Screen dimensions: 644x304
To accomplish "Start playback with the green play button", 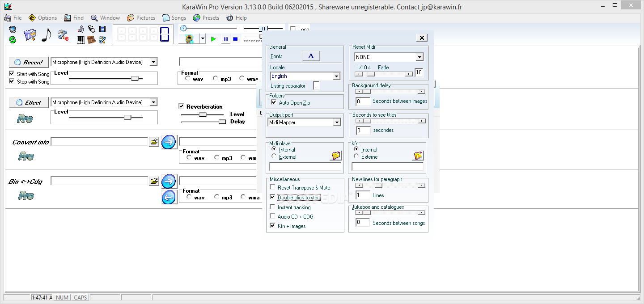I will click(213, 39).
